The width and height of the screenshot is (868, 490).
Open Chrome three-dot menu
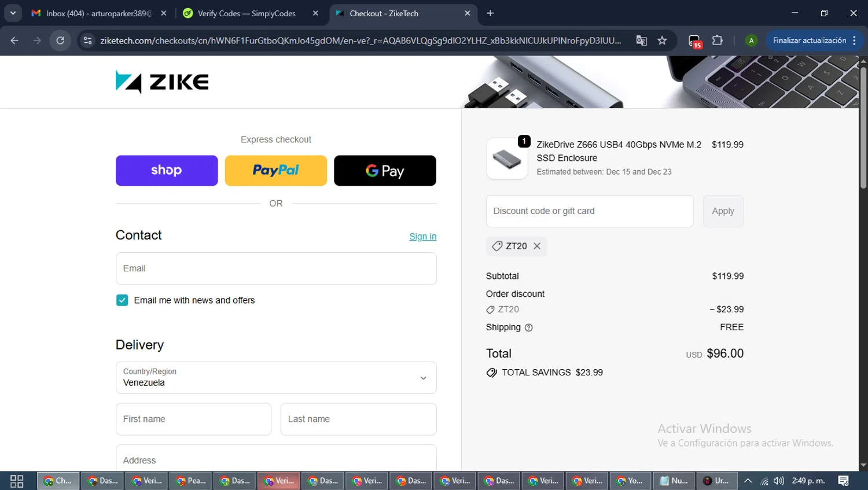(855, 40)
